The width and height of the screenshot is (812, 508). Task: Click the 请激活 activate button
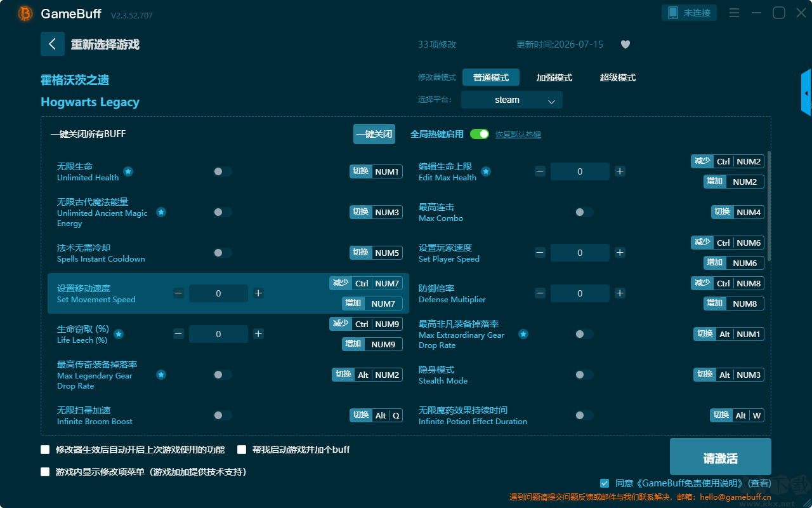tap(721, 457)
